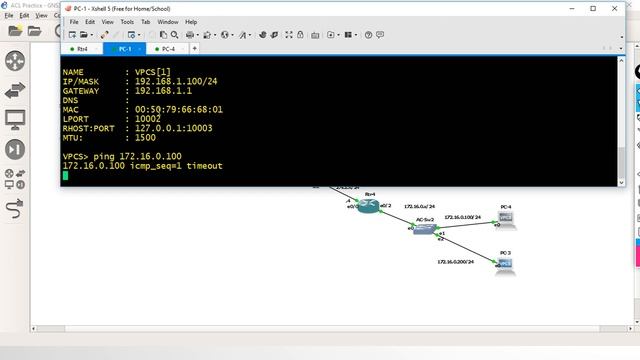Viewport: 640px width, 360px height.
Task: Browse all devices icon in GNS3
Action: coord(15,179)
